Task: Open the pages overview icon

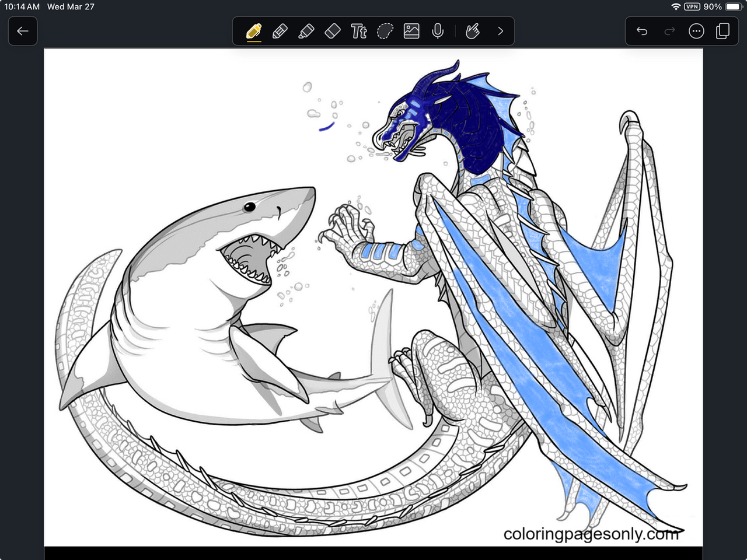Action: pos(723,31)
